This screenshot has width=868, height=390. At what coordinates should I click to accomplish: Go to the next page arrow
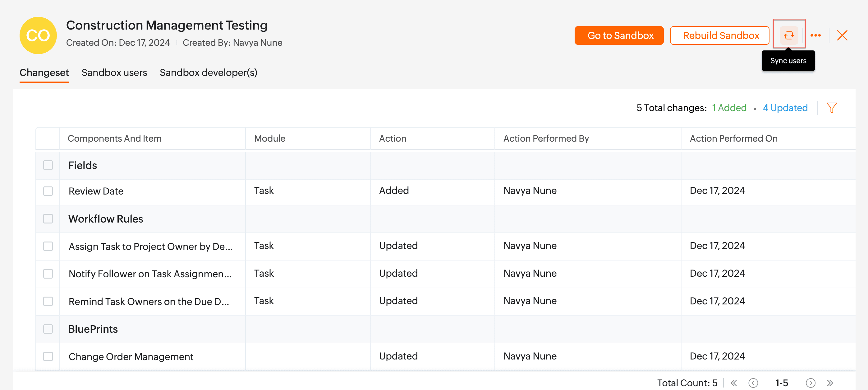810,383
